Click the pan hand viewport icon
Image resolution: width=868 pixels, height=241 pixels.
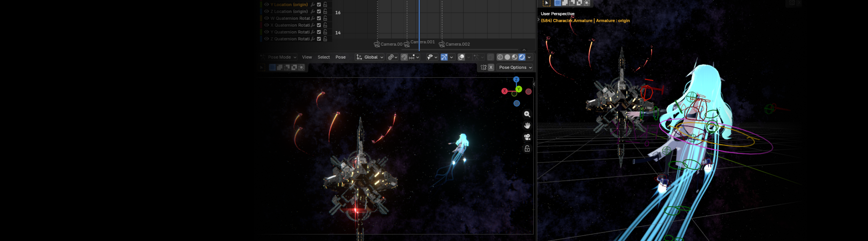point(527,125)
